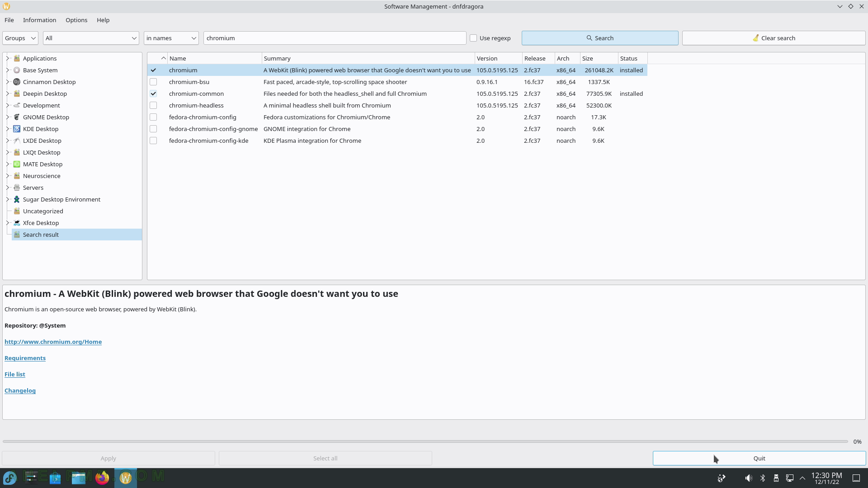Screen dimensions: 868x488
Task: Check the fedora-chromium-config-gnome checkbox
Action: click(153, 129)
